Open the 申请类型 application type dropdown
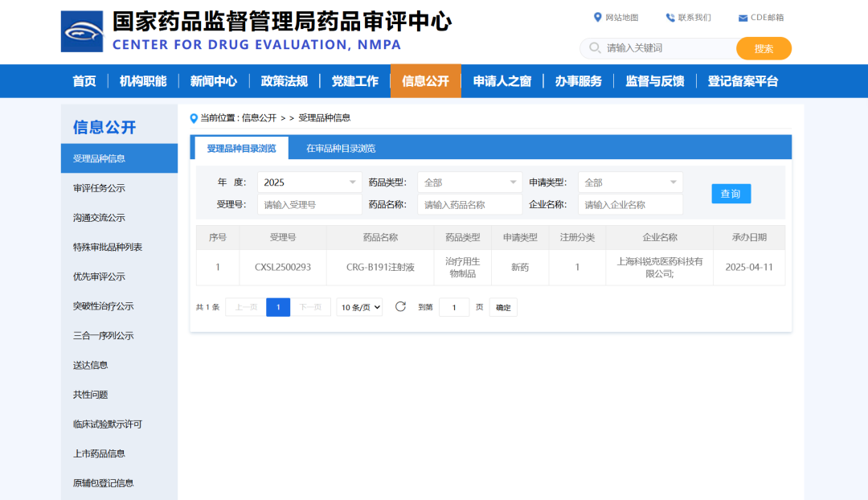The image size is (868, 500). pyautogui.click(x=630, y=182)
